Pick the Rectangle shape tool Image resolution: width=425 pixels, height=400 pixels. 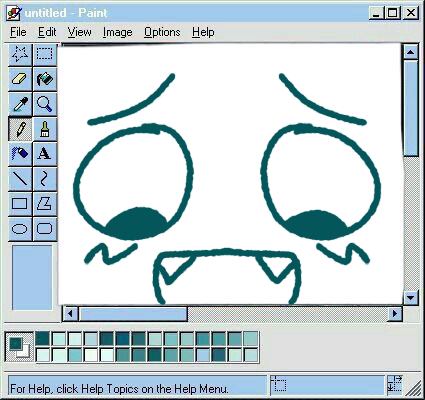coord(20,204)
